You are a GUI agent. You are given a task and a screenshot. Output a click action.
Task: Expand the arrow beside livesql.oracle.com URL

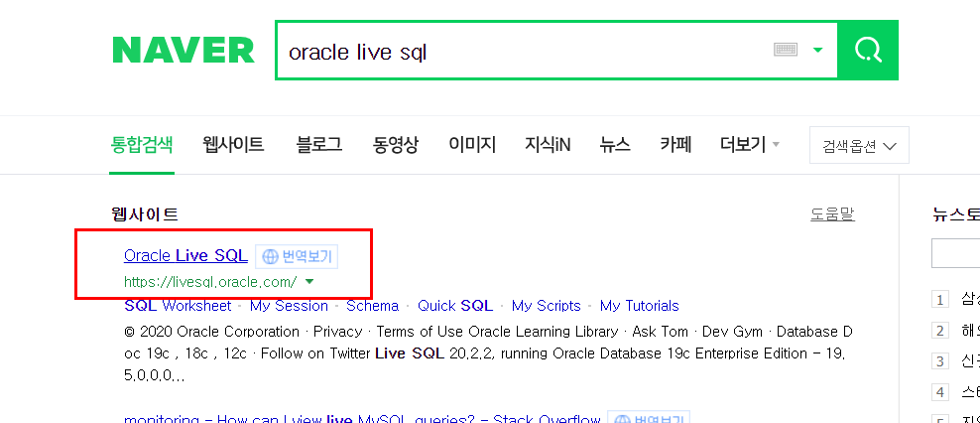tap(308, 282)
